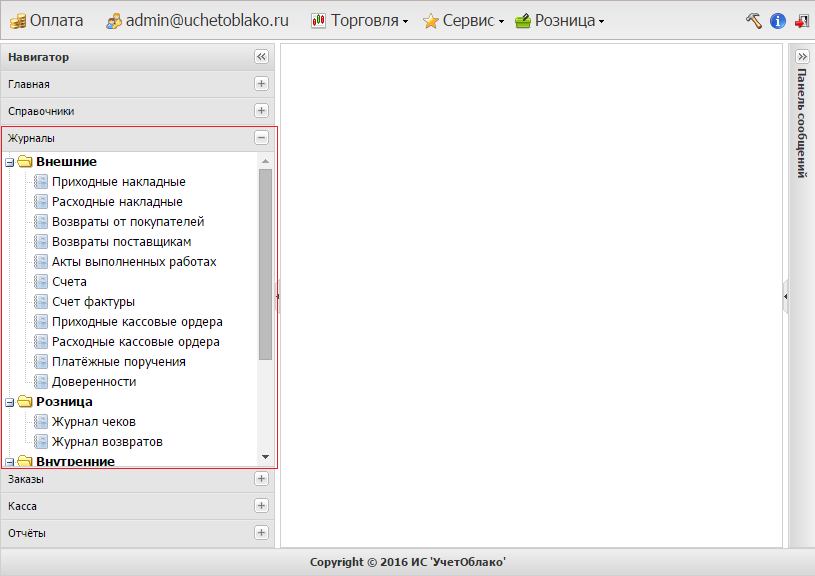
Task: Open Расходные накладные journal
Action: (117, 202)
